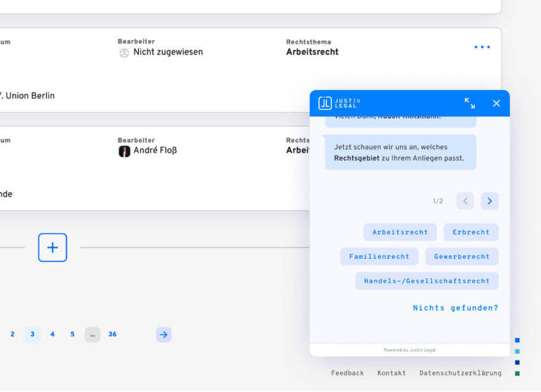The height and width of the screenshot is (392, 541).
Task: Close the Justin Legal chat widget
Action: click(x=496, y=103)
